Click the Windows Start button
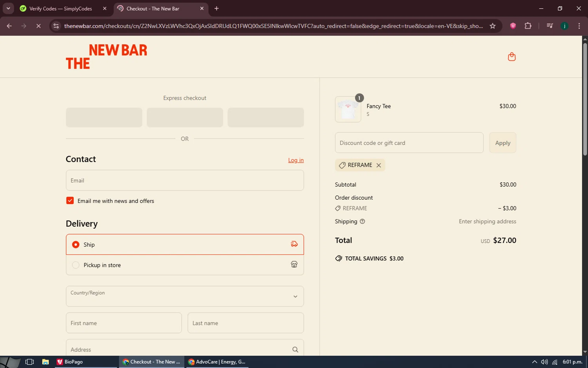 point(10,362)
